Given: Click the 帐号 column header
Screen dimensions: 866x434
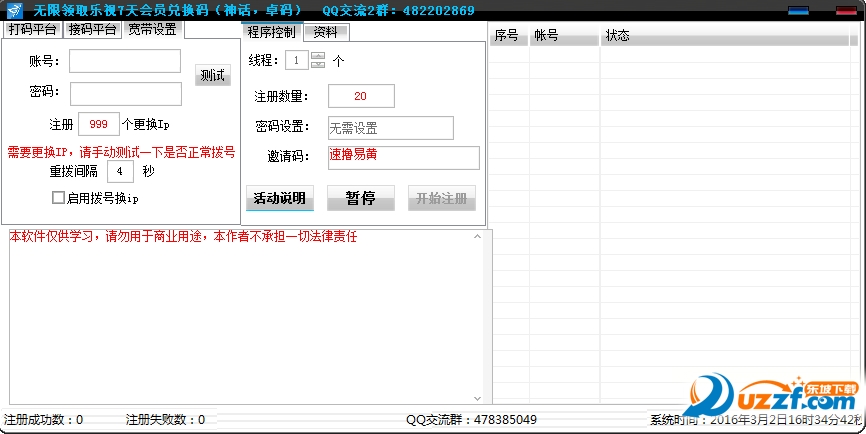Looking at the screenshot, I should [564, 35].
